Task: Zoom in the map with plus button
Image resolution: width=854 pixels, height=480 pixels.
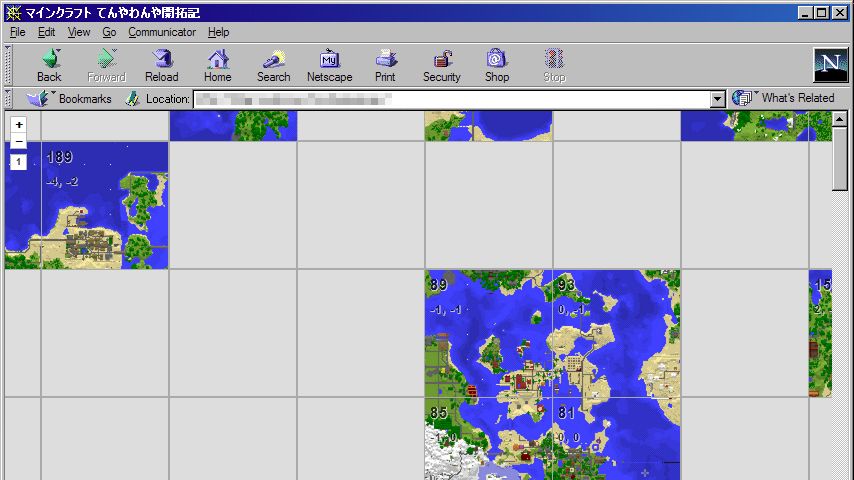Action: coord(19,125)
